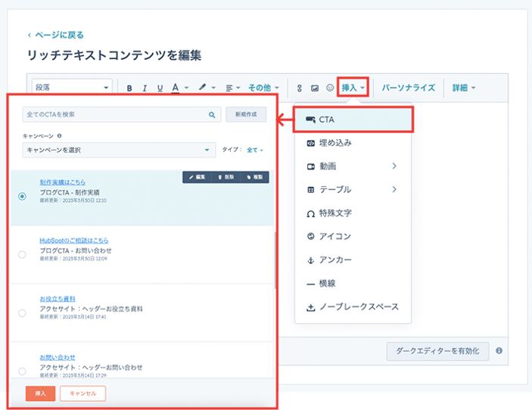This screenshot has height=410, width=532.
Task: Click the テーブル submenu chevron
Action: 394,189
